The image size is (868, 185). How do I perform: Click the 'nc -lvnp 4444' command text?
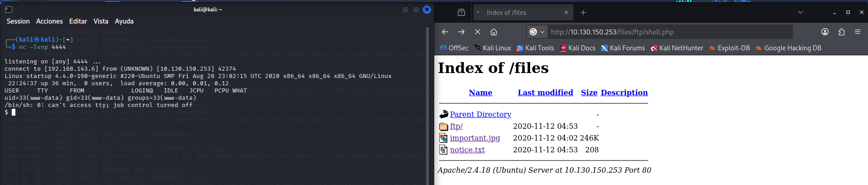pos(43,47)
